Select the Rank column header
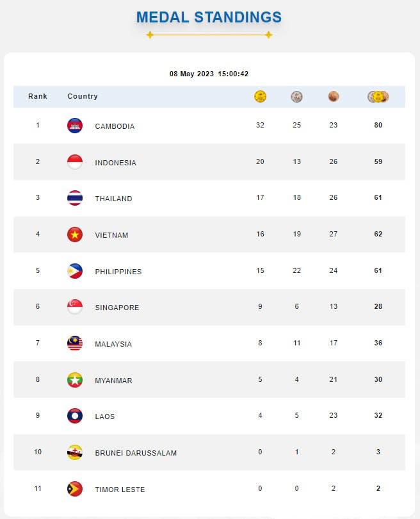420x519 pixels. coord(38,97)
